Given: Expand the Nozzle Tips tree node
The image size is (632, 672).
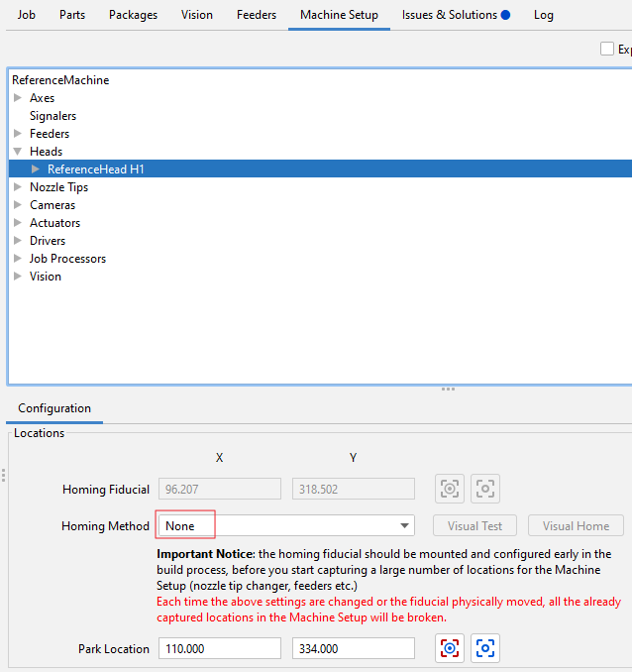Looking at the screenshot, I should point(18,187).
